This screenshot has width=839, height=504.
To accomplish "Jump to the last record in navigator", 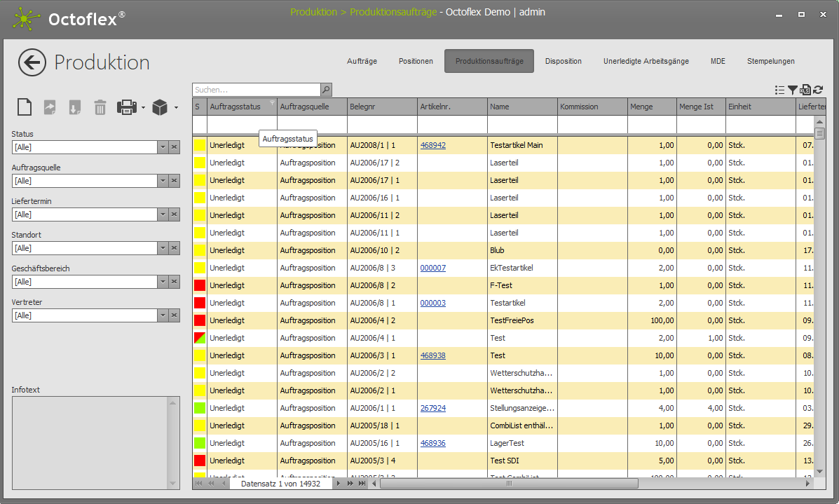I will click(362, 484).
